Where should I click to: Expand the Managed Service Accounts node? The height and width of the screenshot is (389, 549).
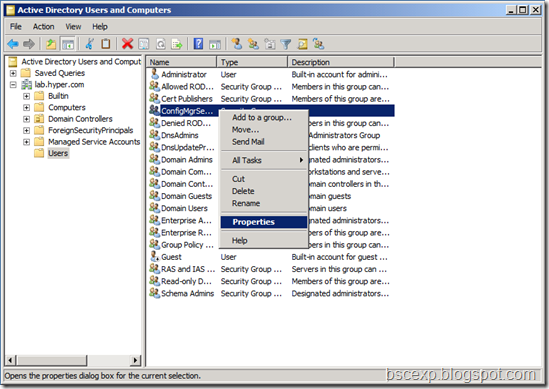point(26,142)
